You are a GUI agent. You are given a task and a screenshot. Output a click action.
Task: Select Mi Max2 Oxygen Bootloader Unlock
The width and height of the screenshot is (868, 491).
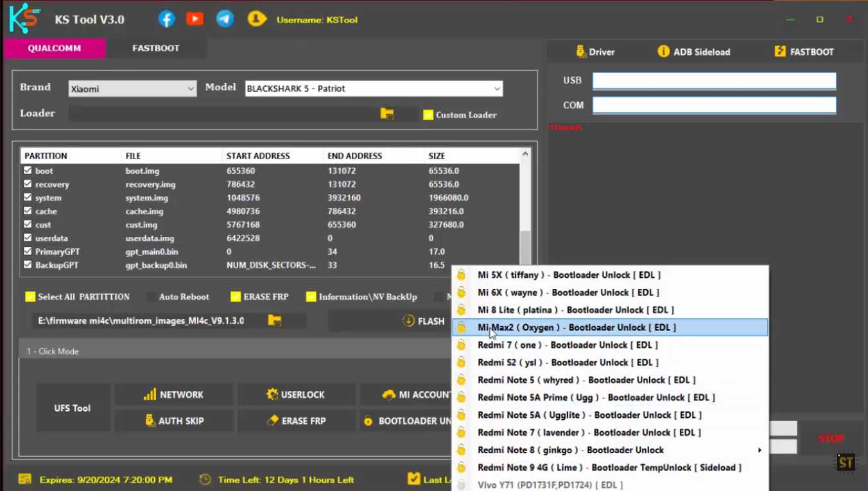pos(611,327)
